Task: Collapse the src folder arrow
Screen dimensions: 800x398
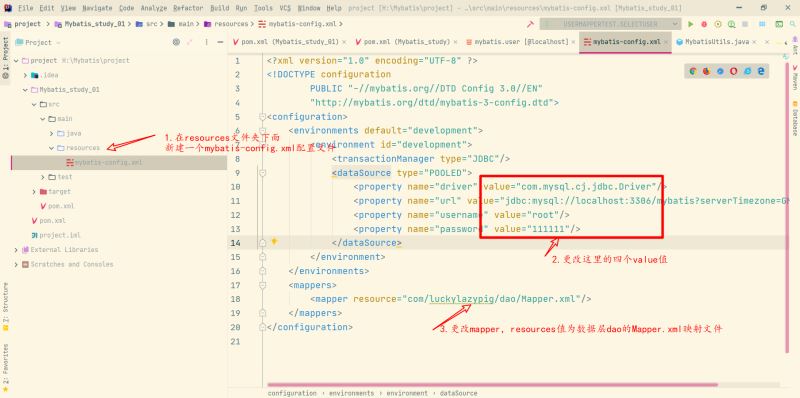Action: [34, 105]
